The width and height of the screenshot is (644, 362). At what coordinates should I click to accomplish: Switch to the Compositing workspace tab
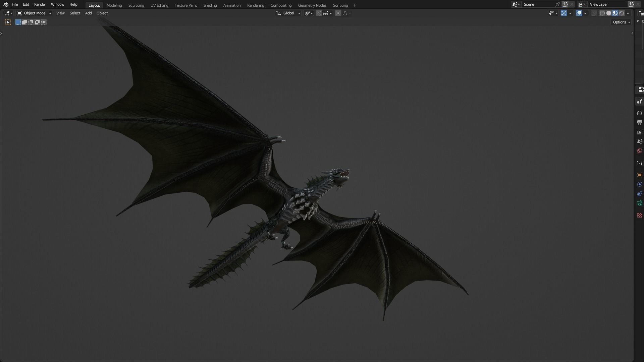pos(281,5)
